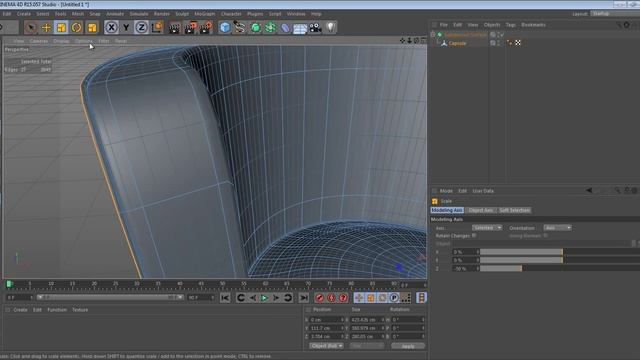Add a NURBS generator green icon
Image resolution: width=640 pixels, height=360 pixels.
point(255,27)
